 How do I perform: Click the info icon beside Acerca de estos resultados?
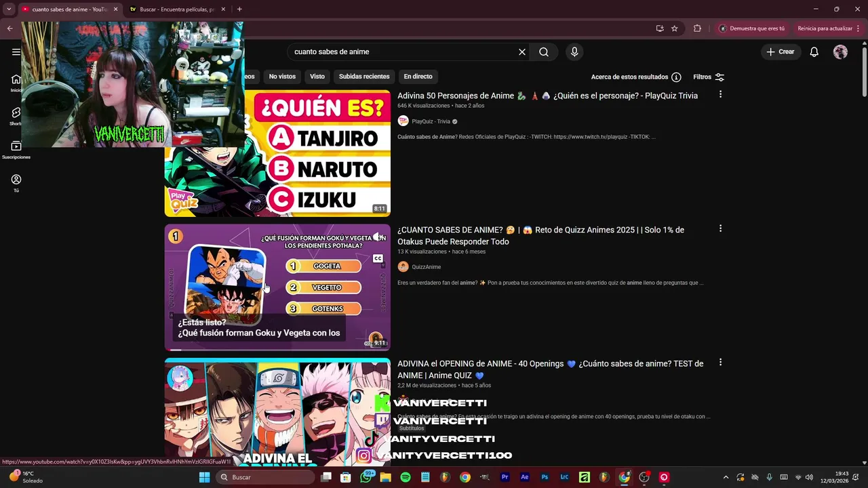676,77
